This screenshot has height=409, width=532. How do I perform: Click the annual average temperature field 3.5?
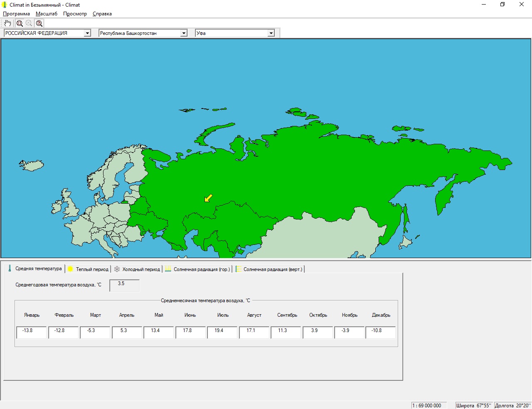[x=125, y=285]
